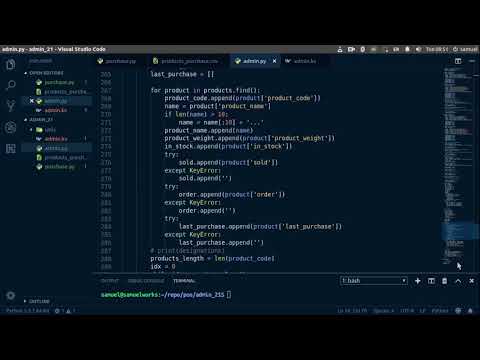Open the Explorer view in activity bar
480x360 pixels.
[x=10, y=64]
